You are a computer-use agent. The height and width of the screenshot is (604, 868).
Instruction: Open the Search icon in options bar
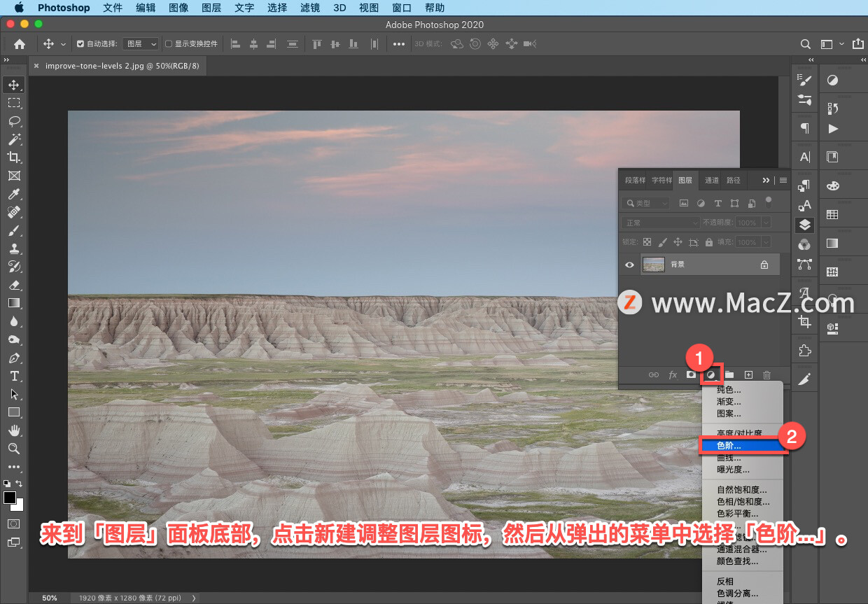coord(806,44)
